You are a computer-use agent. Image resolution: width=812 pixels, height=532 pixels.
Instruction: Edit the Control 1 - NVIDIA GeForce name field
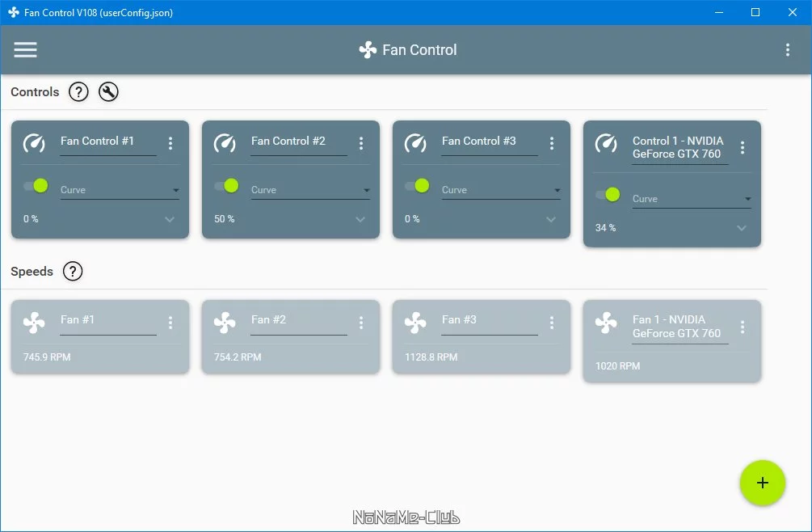pos(680,149)
